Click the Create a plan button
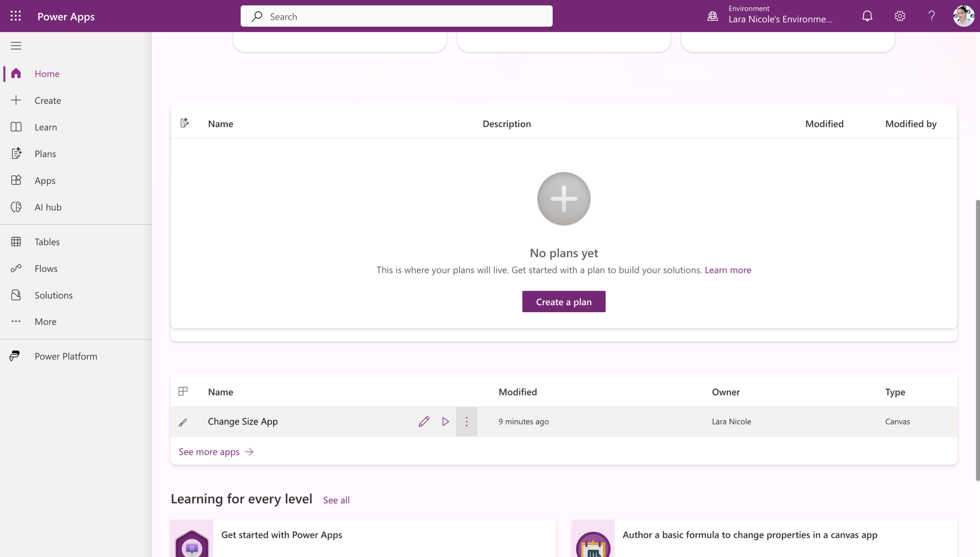This screenshot has height=557, width=980. click(563, 301)
